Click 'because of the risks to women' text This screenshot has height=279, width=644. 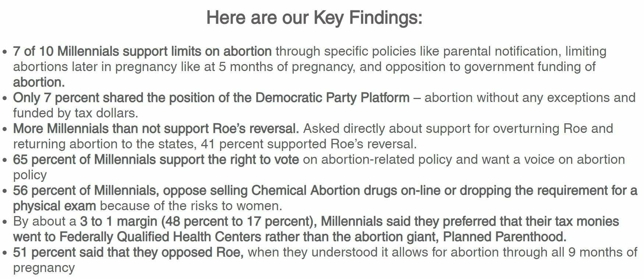pos(191,206)
